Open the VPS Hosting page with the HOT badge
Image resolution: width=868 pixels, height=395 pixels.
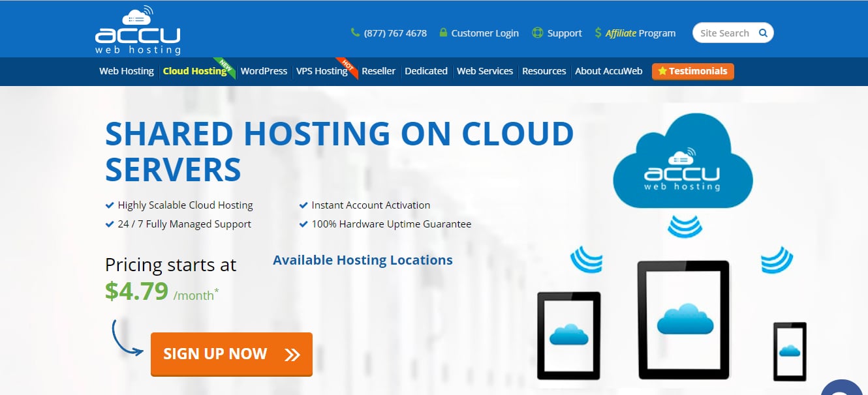[x=322, y=71]
